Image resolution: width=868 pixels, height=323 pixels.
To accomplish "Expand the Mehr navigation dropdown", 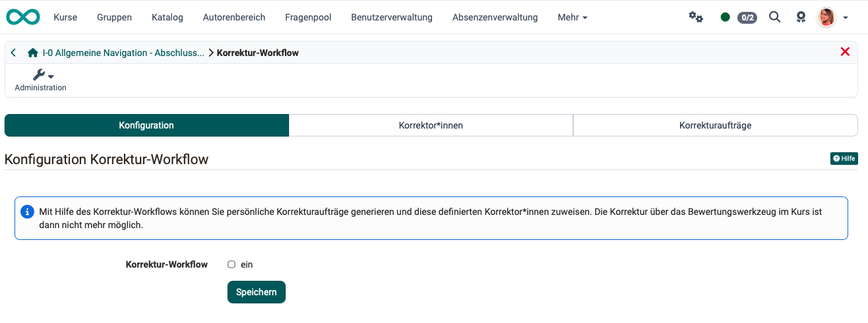I will coord(573,17).
